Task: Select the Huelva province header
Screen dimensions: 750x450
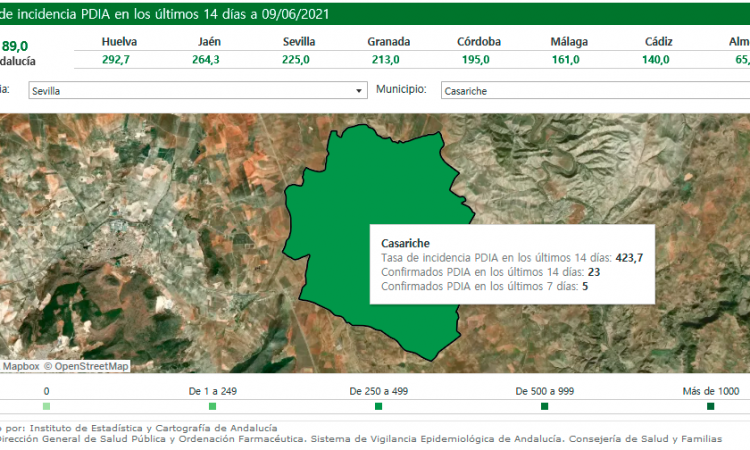Action: 119,42
